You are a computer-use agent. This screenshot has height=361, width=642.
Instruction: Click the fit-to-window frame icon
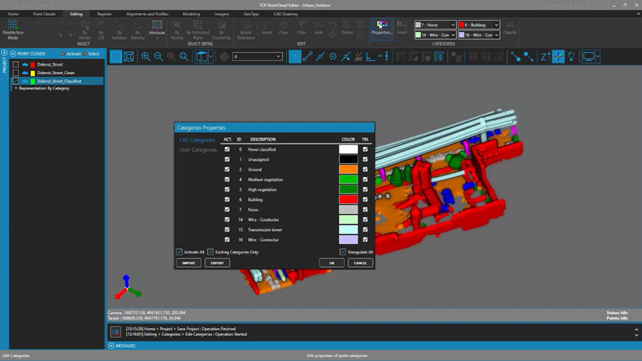click(x=129, y=56)
